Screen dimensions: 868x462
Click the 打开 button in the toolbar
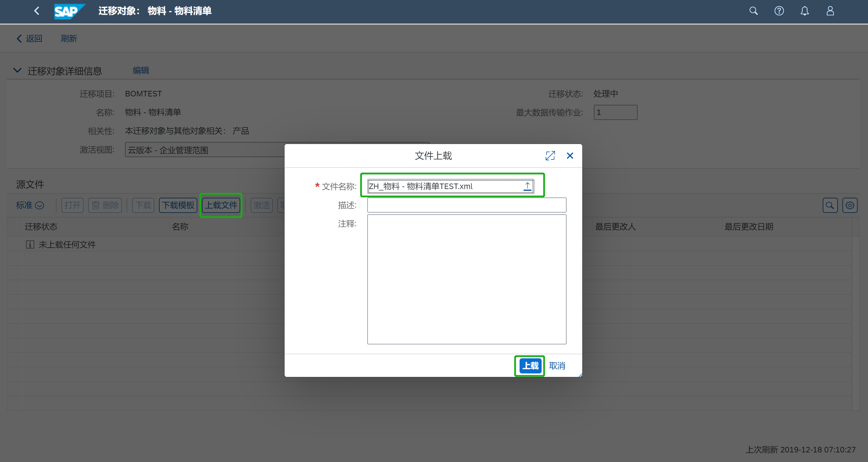pyautogui.click(x=73, y=205)
